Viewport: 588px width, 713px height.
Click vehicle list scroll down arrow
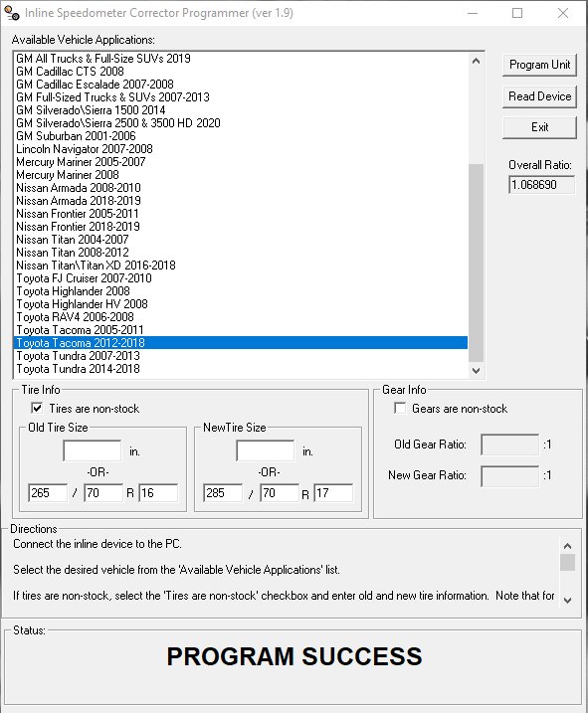click(476, 371)
